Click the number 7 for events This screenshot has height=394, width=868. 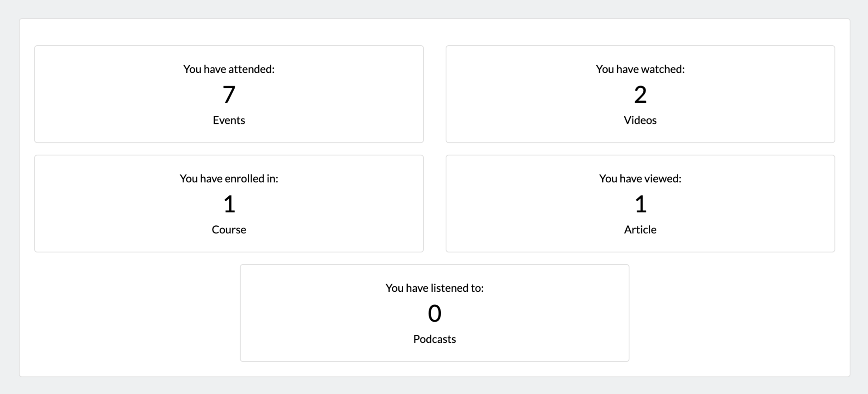pos(229,95)
